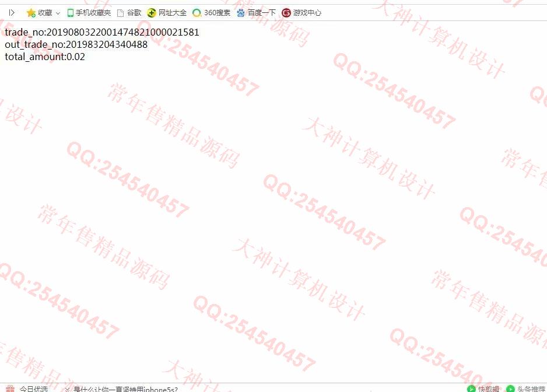
Task: Open the 收藏 dropdown arrow
Action: (x=58, y=13)
